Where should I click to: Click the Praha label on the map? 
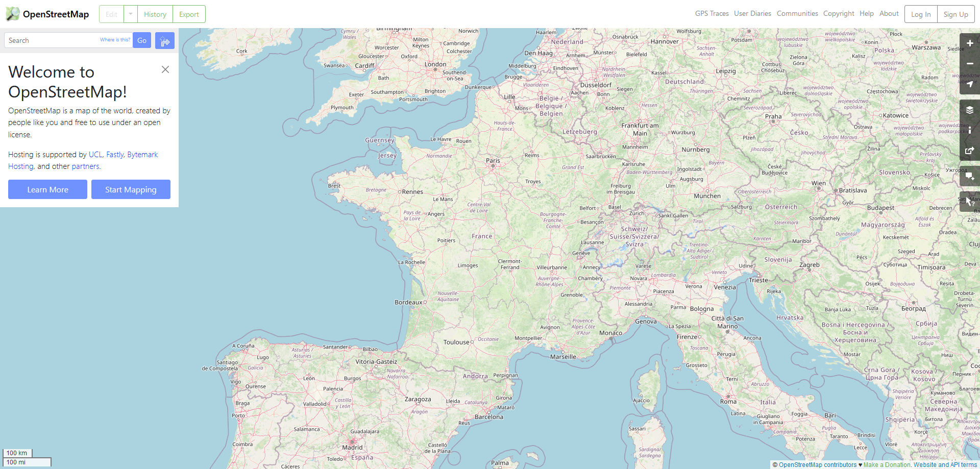click(773, 116)
